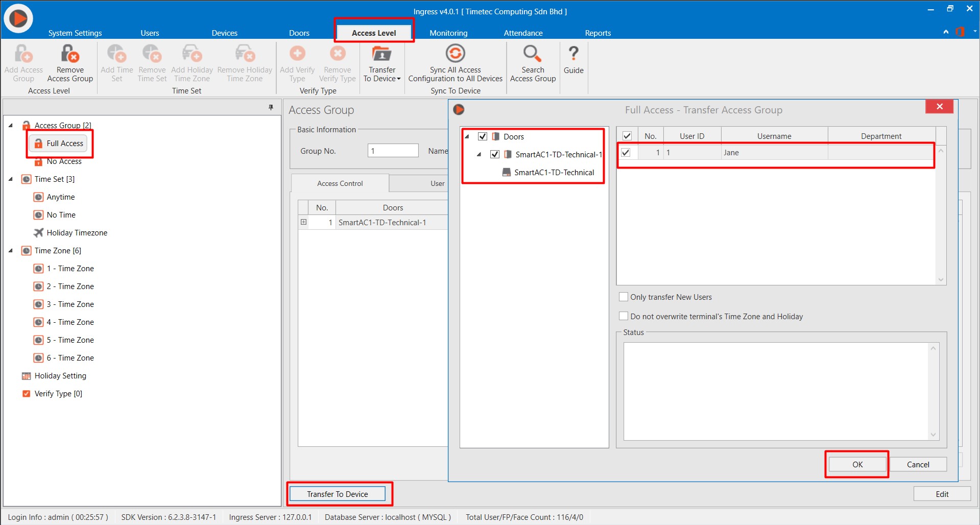
Task: Expand row 1 in the Doors grid
Action: (x=304, y=222)
